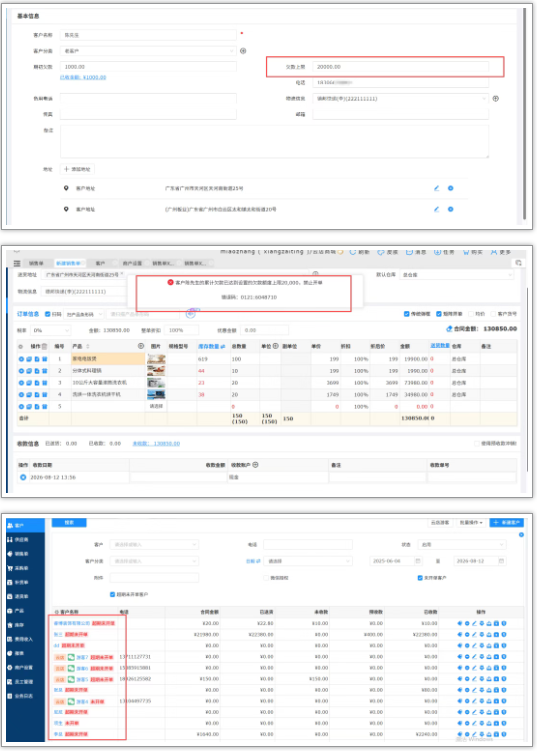Expand the 客户分类 dropdown in 基本信息
The height and width of the screenshot is (751, 537).
coord(148,51)
